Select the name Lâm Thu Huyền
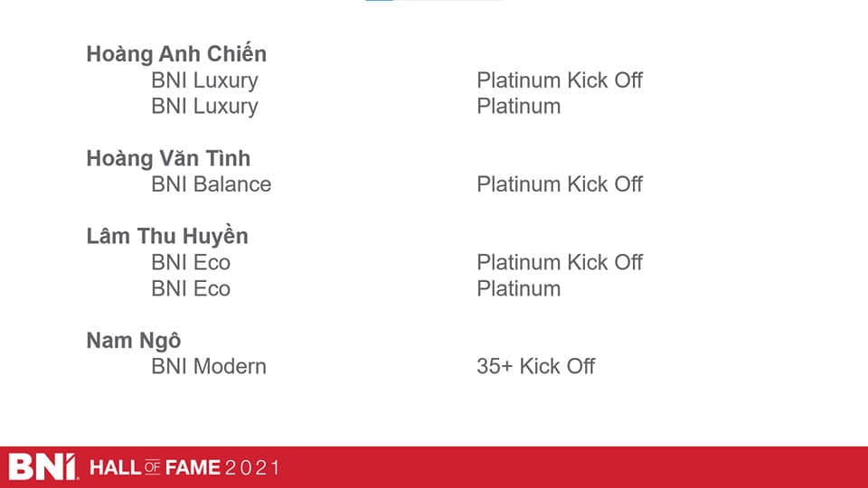The height and width of the screenshot is (488, 868). (167, 236)
